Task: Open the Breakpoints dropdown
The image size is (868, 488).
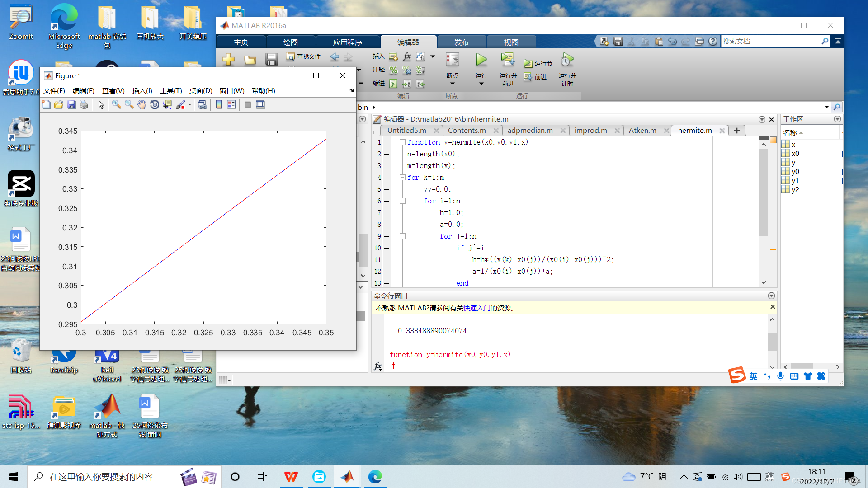Action: [x=452, y=84]
